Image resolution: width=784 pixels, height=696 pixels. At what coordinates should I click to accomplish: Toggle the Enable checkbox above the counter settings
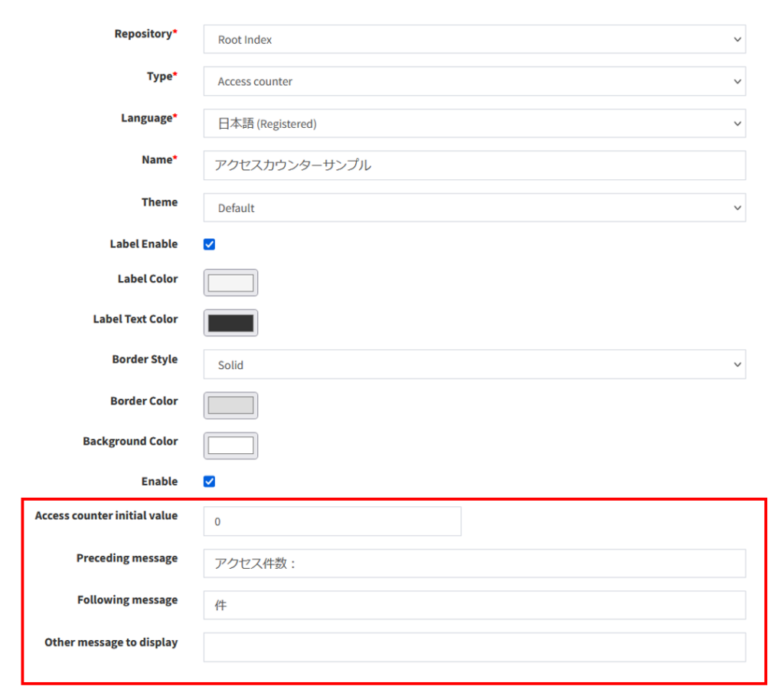210,482
